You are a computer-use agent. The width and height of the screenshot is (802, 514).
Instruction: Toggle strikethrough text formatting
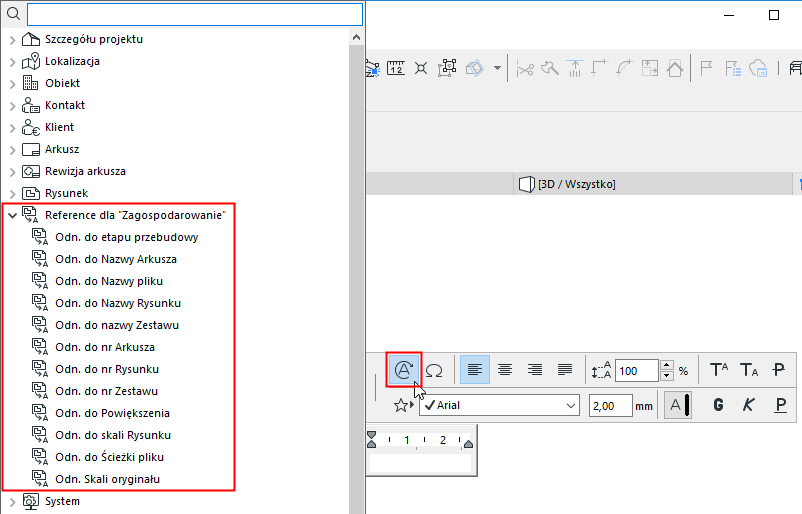tap(778, 369)
